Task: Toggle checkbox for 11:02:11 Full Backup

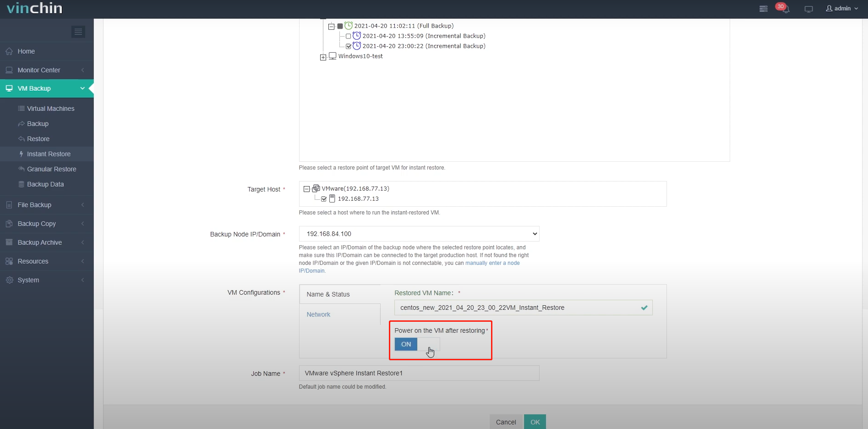Action: [340, 26]
